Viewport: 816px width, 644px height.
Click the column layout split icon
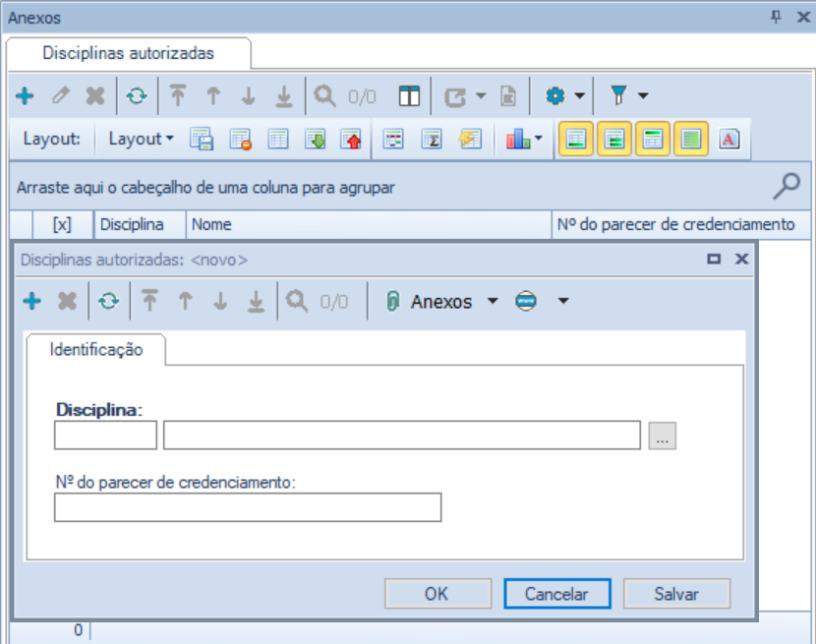click(x=409, y=96)
